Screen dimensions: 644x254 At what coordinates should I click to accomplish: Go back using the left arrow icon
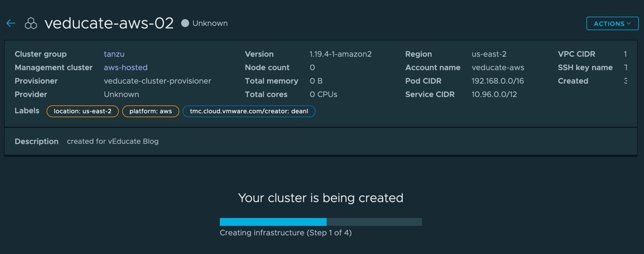click(11, 24)
